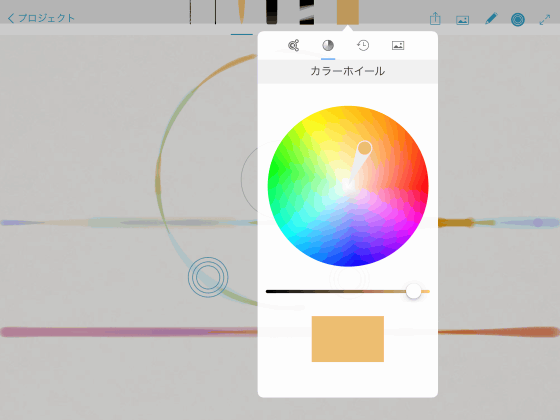Tap the concentric circles touch control on the canvas

(x=208, y=277)
